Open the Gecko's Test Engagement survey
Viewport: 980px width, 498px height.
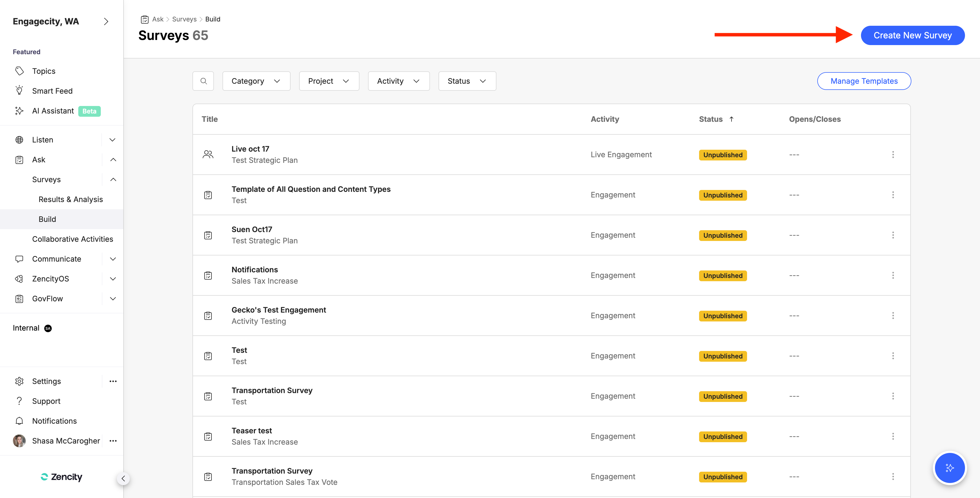coord(279,310)
